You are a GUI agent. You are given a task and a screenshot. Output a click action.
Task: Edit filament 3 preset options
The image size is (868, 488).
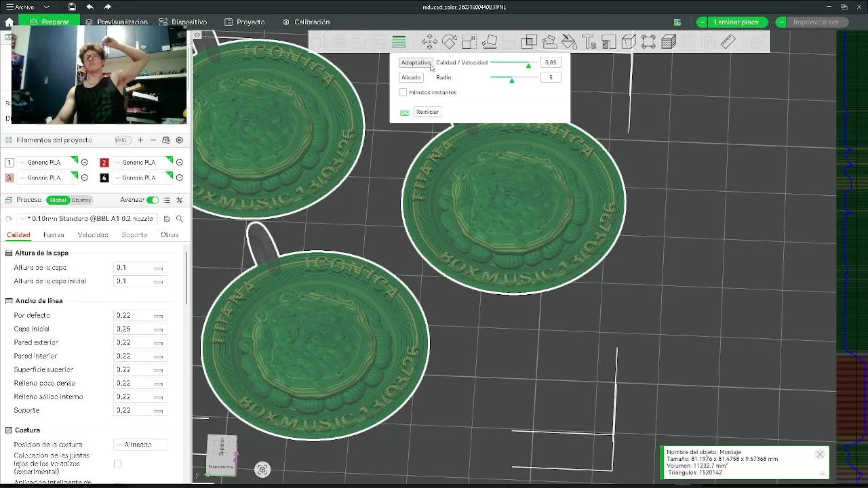[x=85, y=178]
